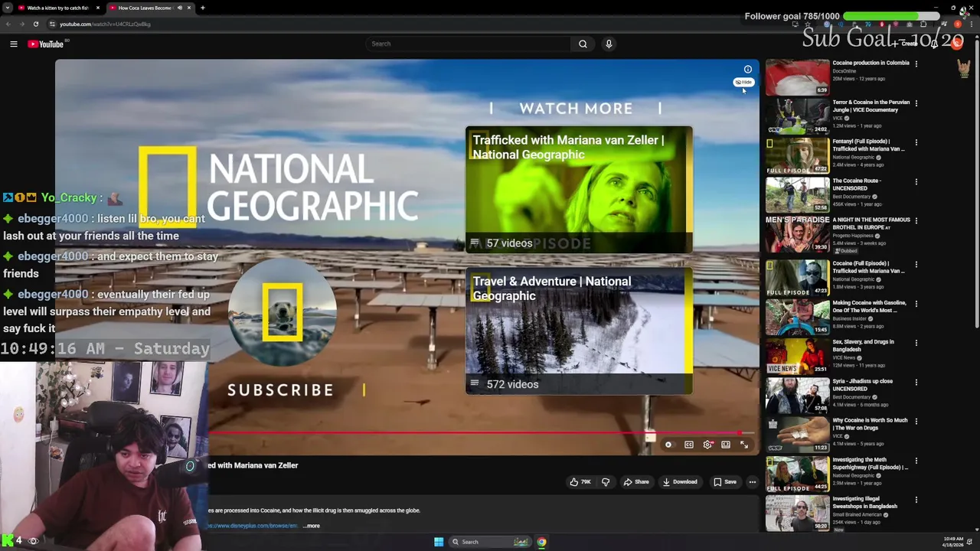Screen dimensions: 980x551
Task: Start voice search with microphone icon
Action: point(609,44)
